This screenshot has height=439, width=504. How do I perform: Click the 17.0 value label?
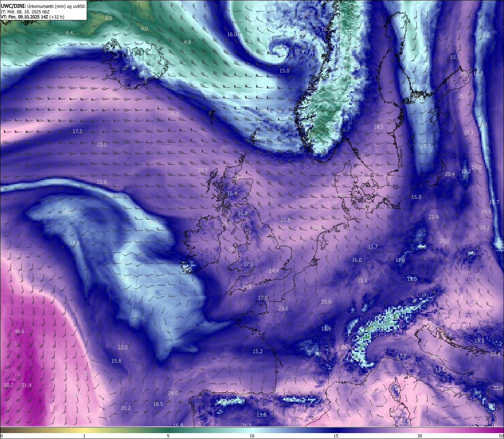pyautogui.click(x=263, y=298)
